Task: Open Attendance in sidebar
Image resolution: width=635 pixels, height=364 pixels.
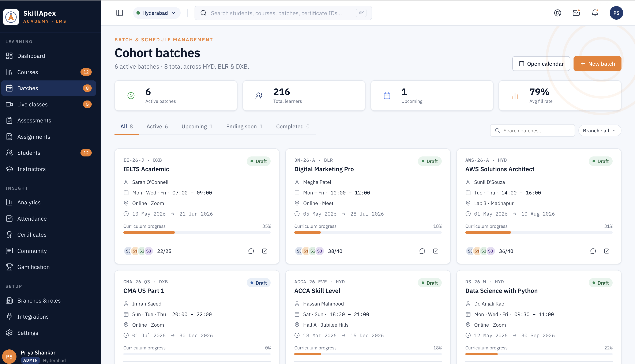Action: click(49, 219)
